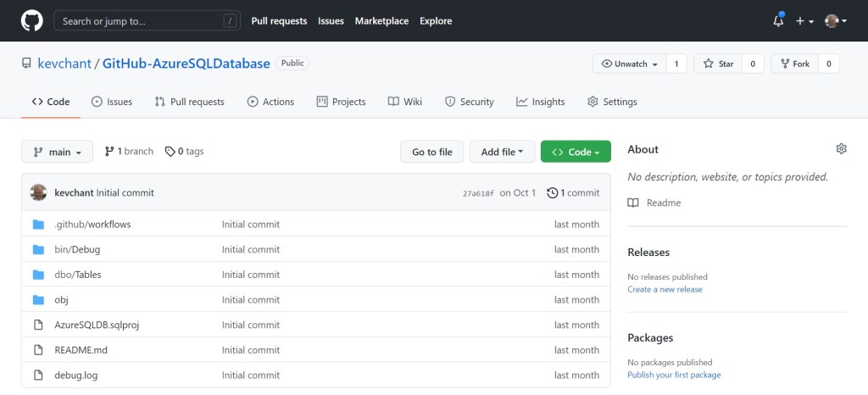Open Pull requests in top navigation bar
868x395 pixels.
[279, 21]
